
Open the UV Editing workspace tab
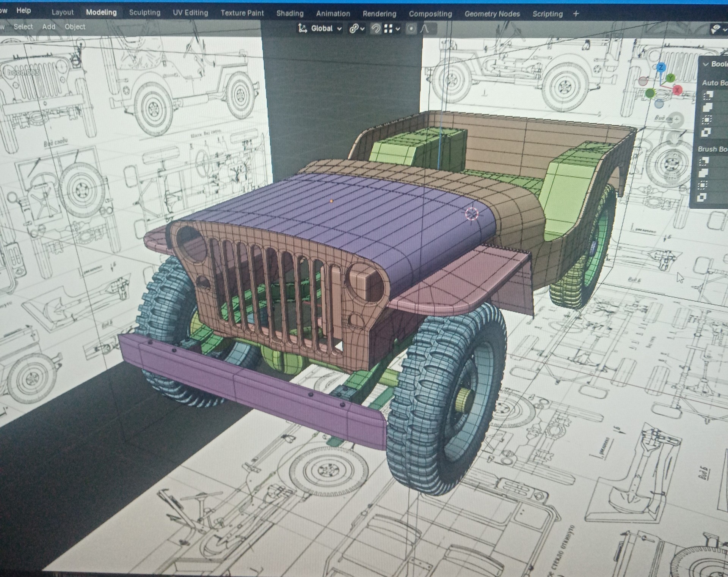[190, 13]
